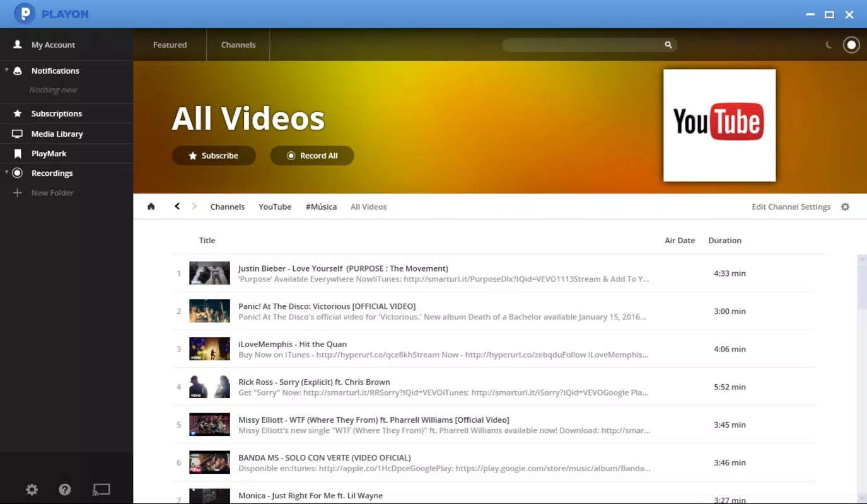Click the cast to device icon
This screenshot has height=504, width=867.
pos(102,489)
